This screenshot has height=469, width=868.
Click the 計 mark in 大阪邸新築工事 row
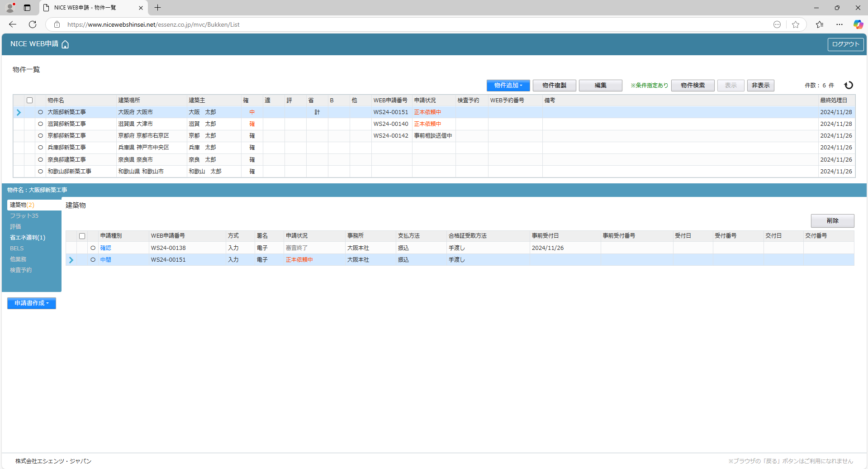[317, 112]
